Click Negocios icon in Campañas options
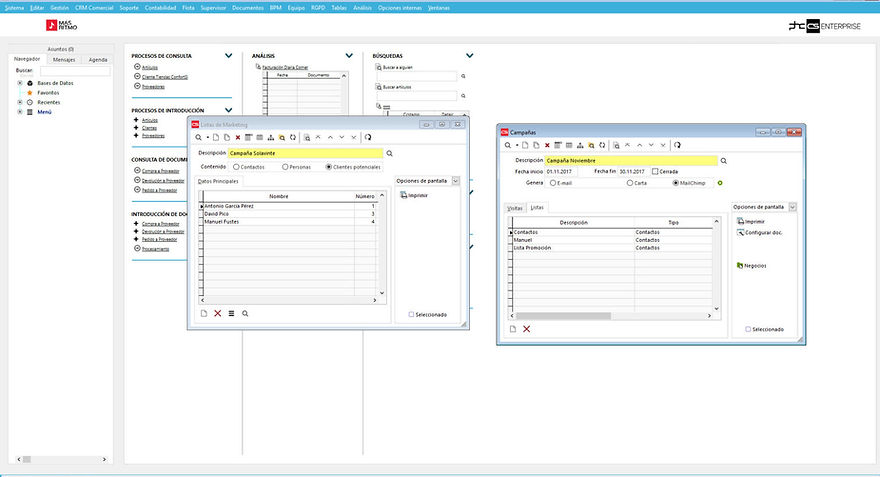The image size is (880, 477). (740, 265)
